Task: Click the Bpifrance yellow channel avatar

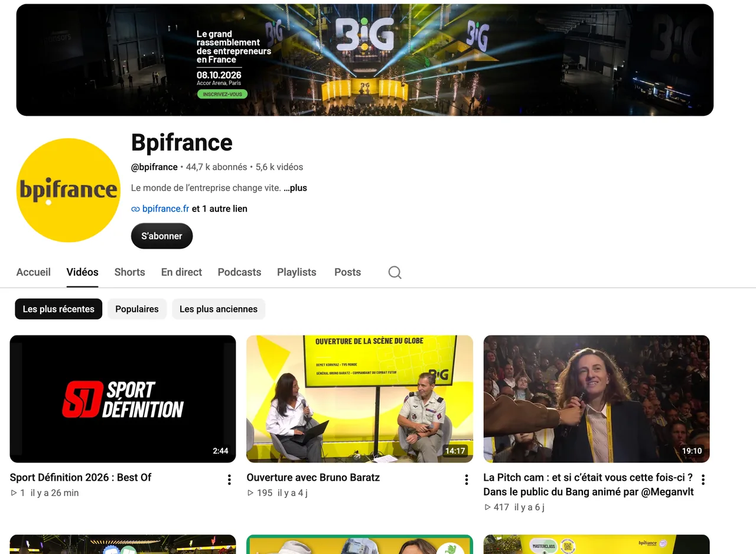Action: pyautogui.click(x=69, y=190)
